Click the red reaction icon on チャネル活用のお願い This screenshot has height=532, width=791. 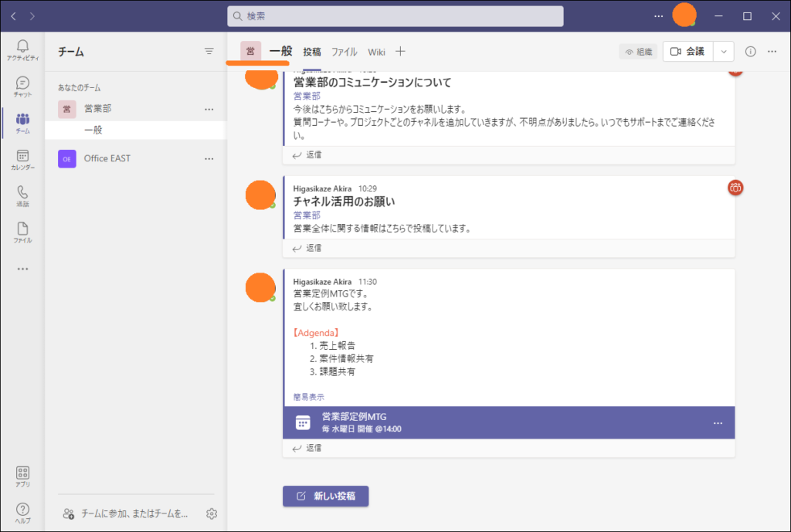[735, 188]
